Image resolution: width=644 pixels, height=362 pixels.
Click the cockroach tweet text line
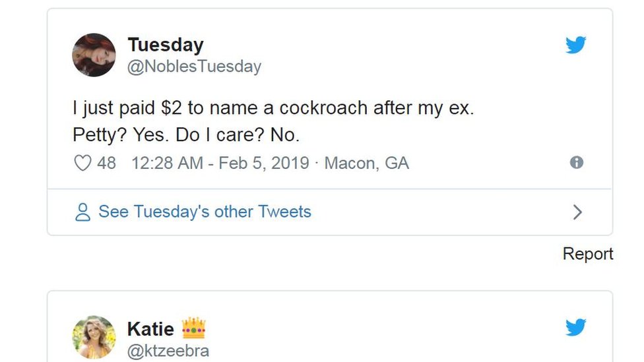(273, 108)
